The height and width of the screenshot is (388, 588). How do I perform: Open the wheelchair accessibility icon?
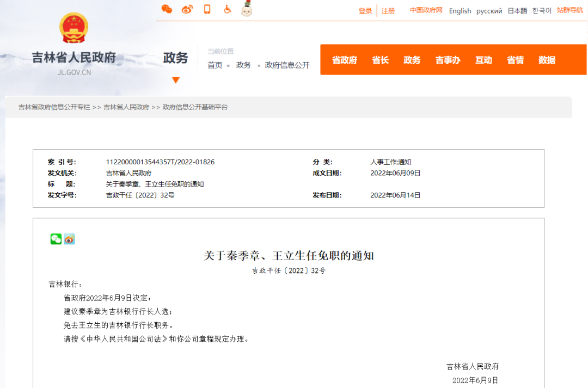[x=228, y=9]
